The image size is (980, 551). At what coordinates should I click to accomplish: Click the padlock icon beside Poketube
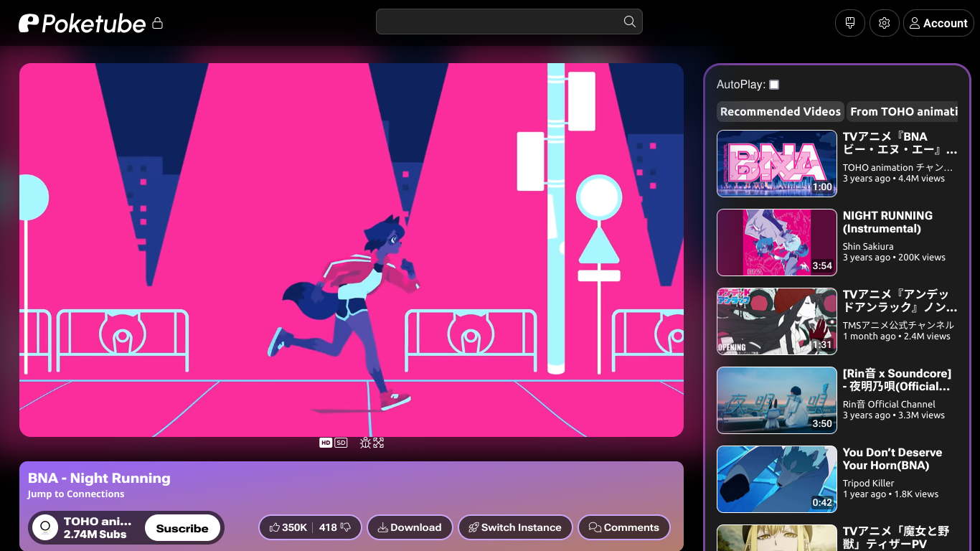[158, 24]
